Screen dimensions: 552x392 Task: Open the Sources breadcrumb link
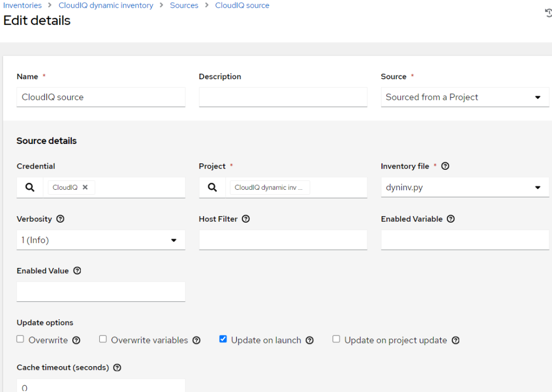click(x=184, y=5)
